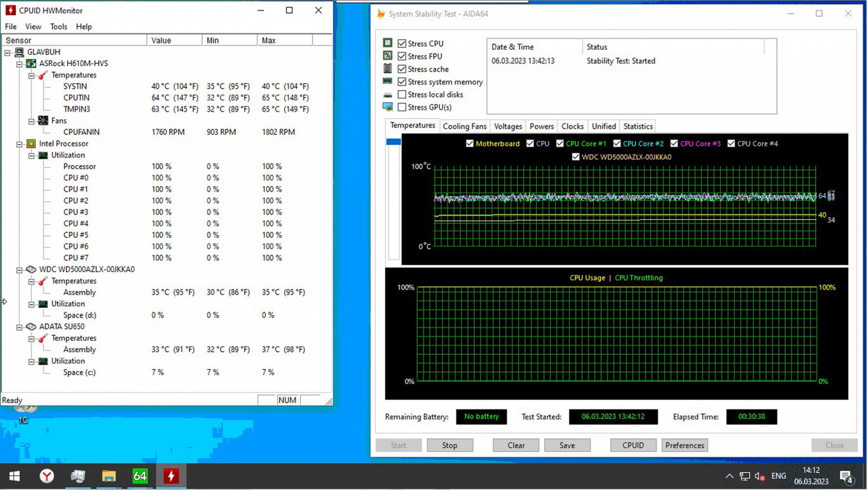Image resolution: width=868 pixels, height=490 pixels.
Task: Open File Explorer from the taskbar
Action: pos(109,476)
